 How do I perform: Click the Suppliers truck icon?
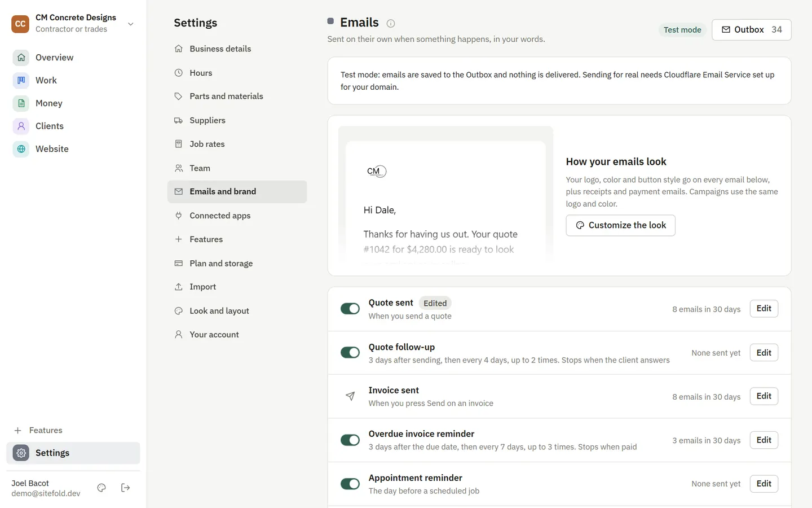click(x=179, y=120)
